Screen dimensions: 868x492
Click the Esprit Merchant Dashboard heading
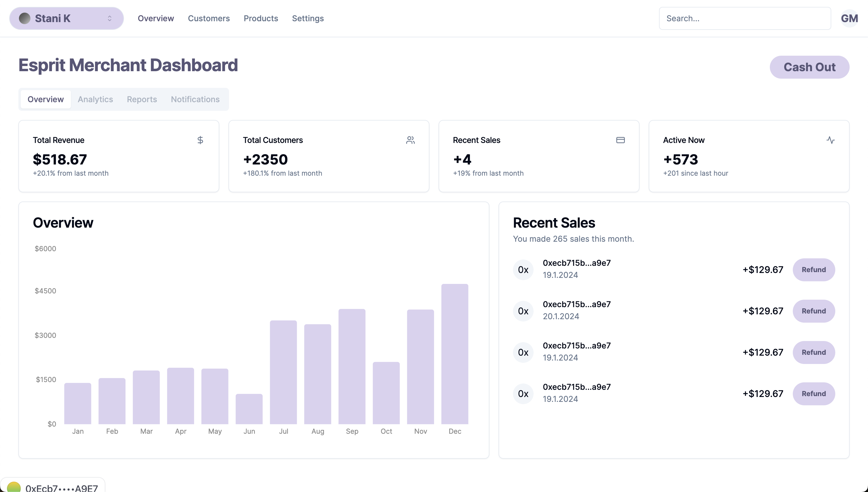point(128,65)
